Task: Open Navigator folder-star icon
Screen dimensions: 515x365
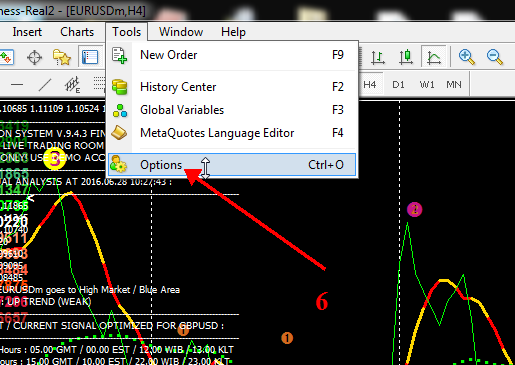Action: [x=62, y=57]
